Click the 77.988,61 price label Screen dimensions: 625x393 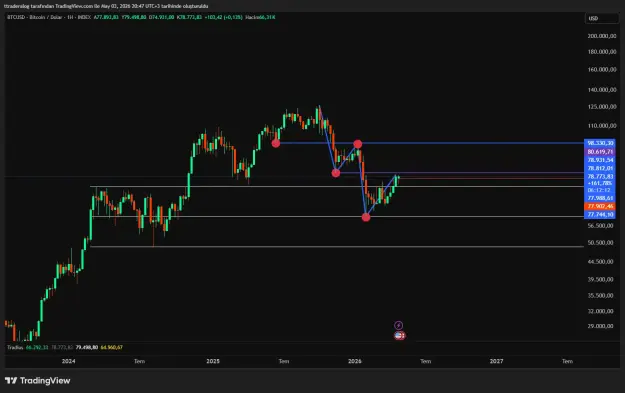click(600, 198)
